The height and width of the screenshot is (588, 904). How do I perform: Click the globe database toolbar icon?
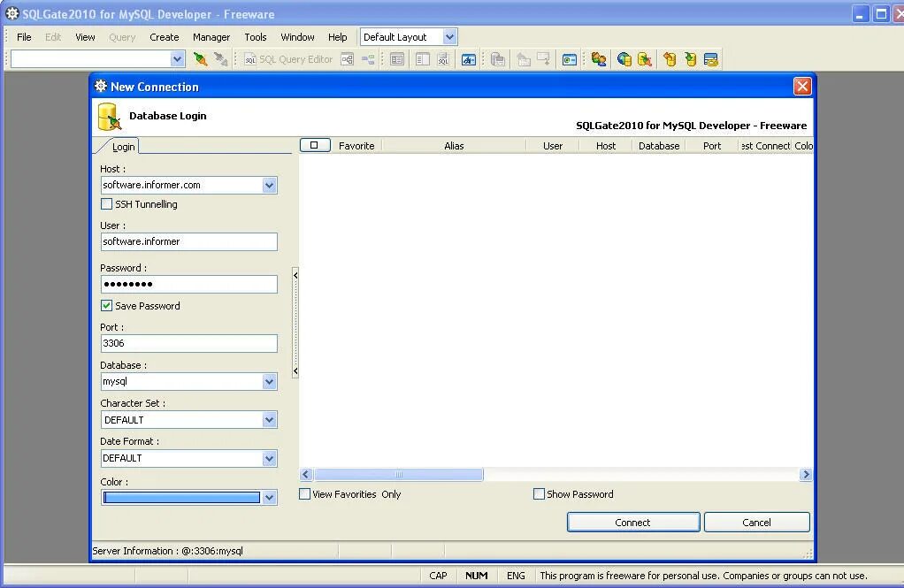point(624,58)
